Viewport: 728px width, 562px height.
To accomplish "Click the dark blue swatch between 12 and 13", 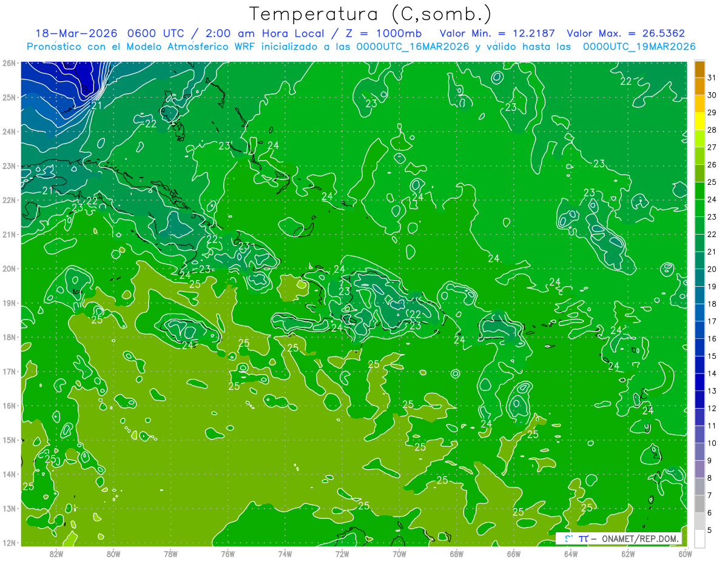I will click(699, 399).
